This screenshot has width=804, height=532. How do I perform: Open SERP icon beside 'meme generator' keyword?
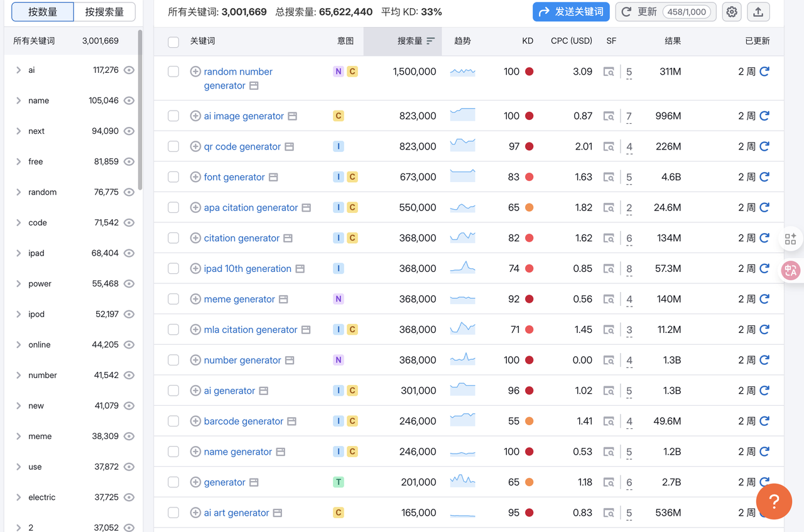(x=283, y=300)
